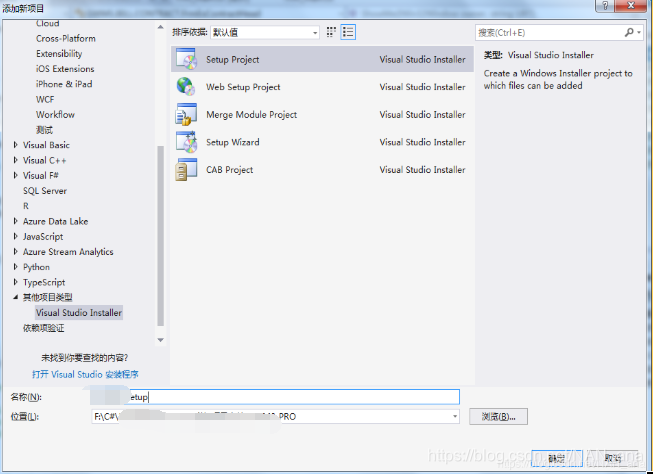Select the Cross-Platform category
This screenshot has height=474, width=653.
(x=66, y=38)
